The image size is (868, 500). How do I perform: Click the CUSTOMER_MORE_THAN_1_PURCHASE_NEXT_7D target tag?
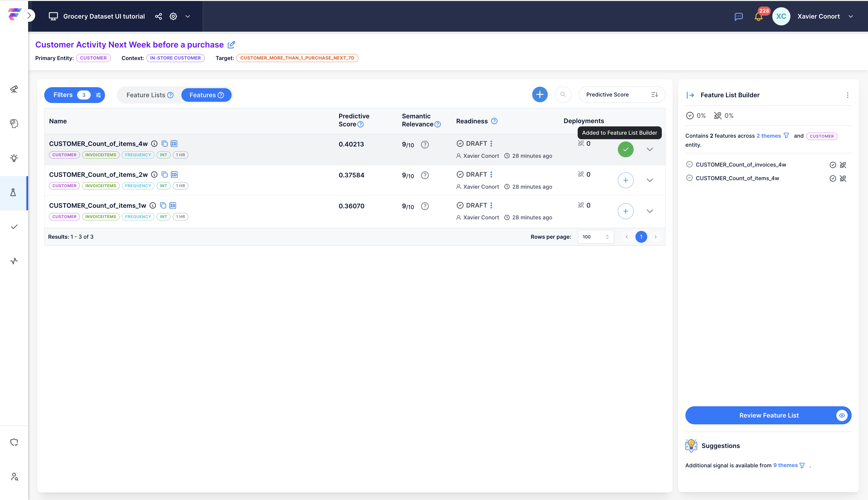click(297, 58)
